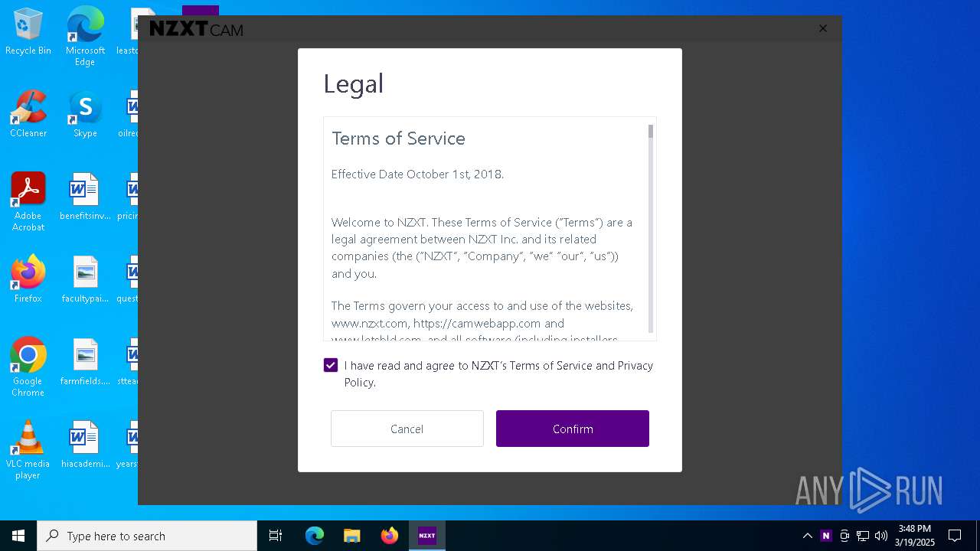Open VLC media player shortcut

[28, 450]
